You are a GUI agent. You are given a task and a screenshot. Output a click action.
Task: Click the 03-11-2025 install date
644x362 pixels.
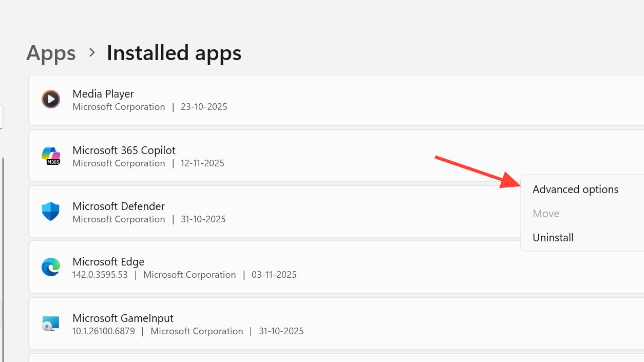coord(274,275)
